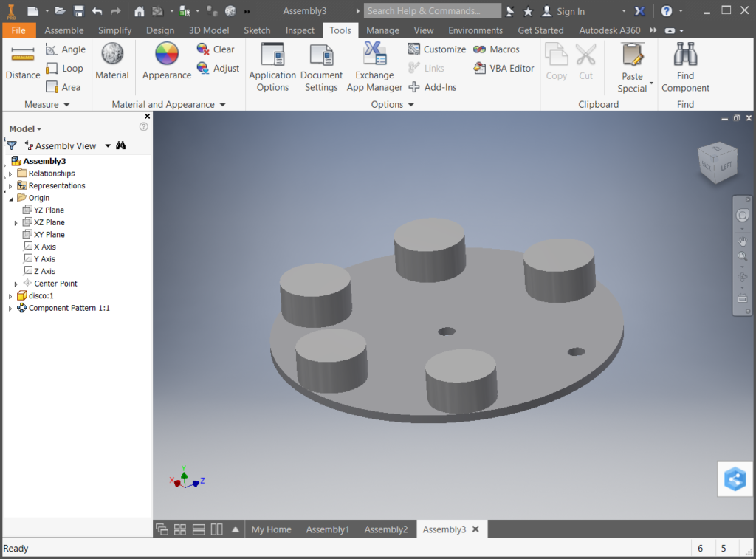Expand the disco:1 component

tap(10, 296)
